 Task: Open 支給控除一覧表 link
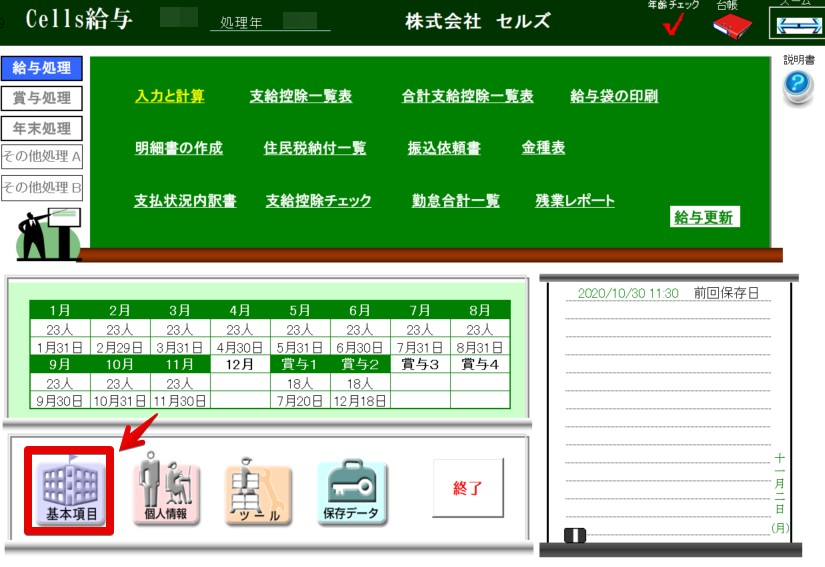301,97
